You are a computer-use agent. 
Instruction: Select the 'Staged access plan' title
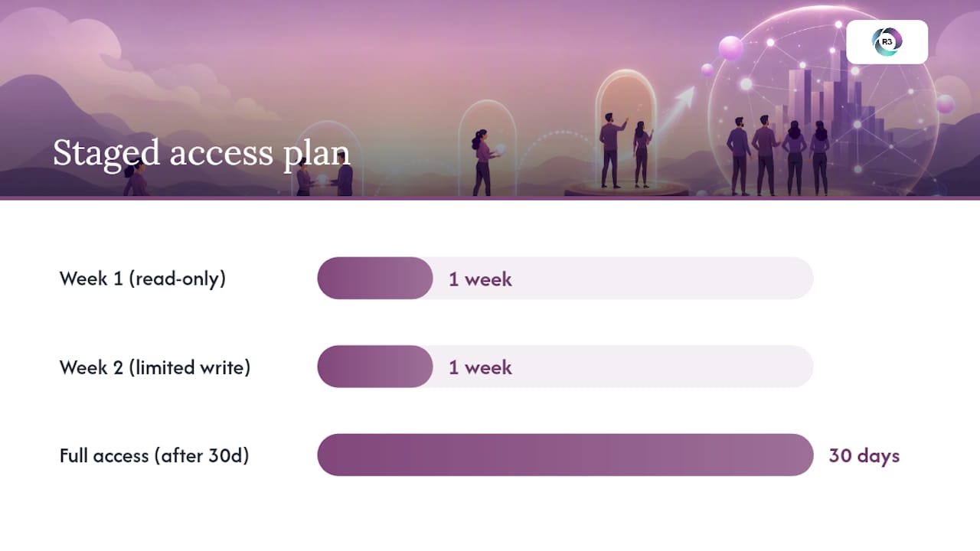201,152
